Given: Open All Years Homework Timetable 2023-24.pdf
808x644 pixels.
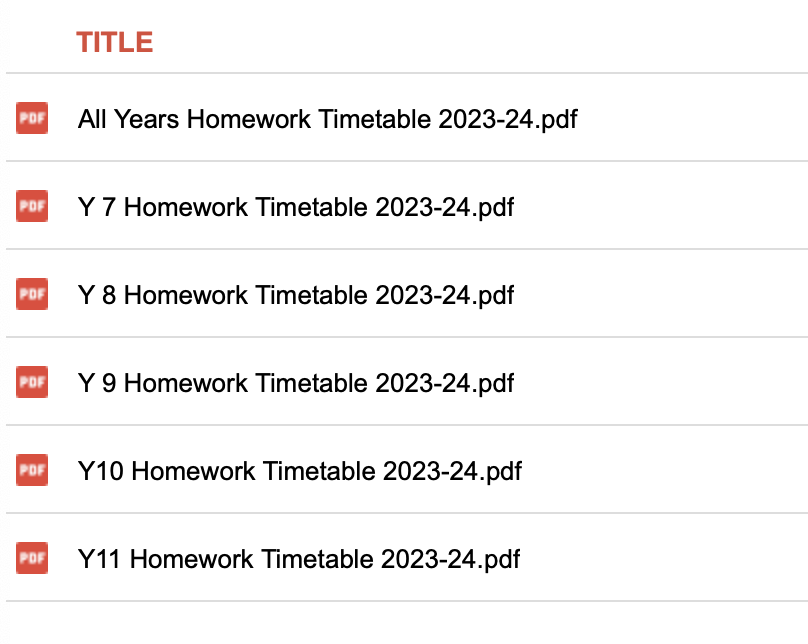Looking at the screenshot, I should click(328, 120).
